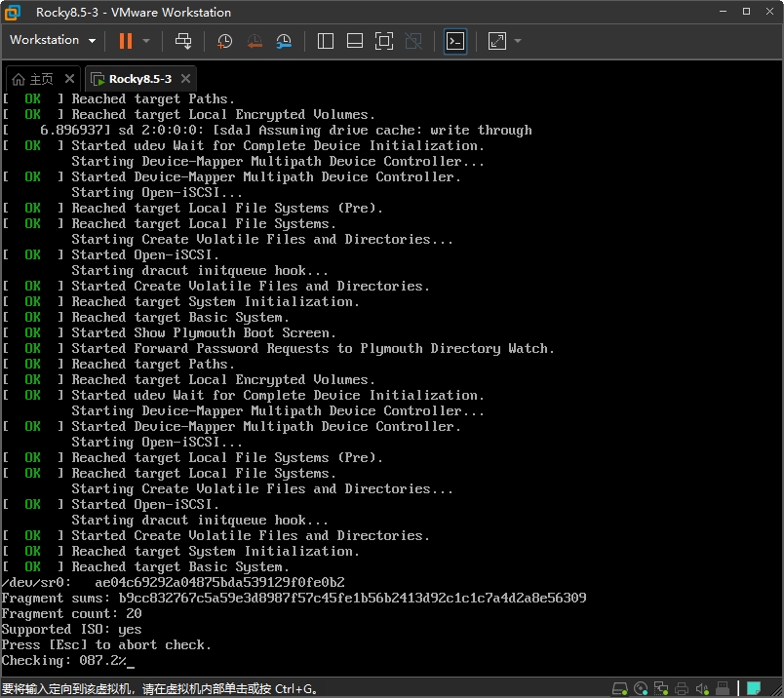Image resolution: width=784 pixels, height=698 pixels.
Task: Click the 'Assuming drive cache: write through' line
Action: point(267,131)
